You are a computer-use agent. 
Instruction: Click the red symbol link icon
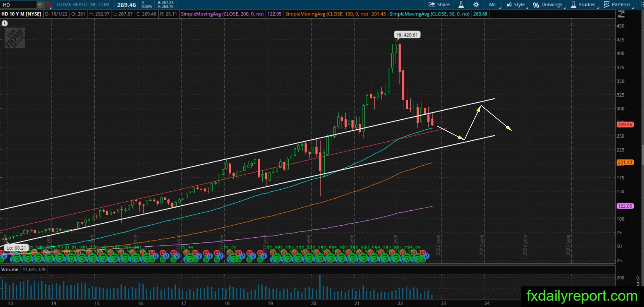coord(48,4)
